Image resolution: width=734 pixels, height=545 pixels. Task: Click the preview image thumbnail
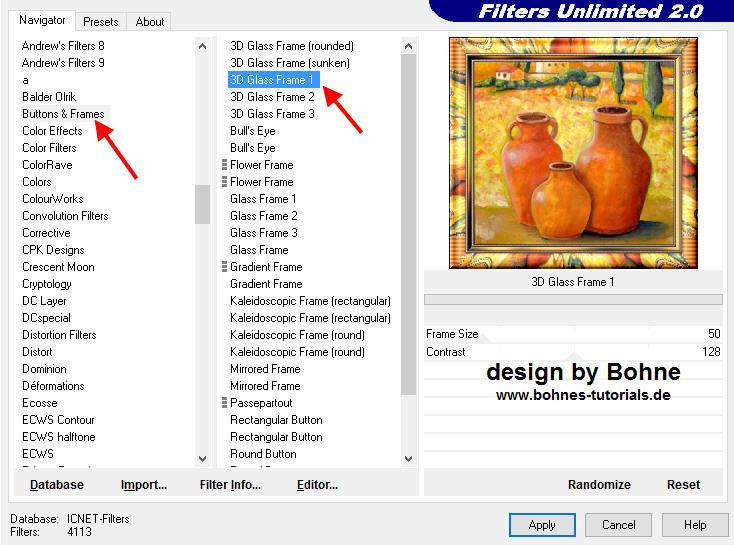click(x=573, y=153)
